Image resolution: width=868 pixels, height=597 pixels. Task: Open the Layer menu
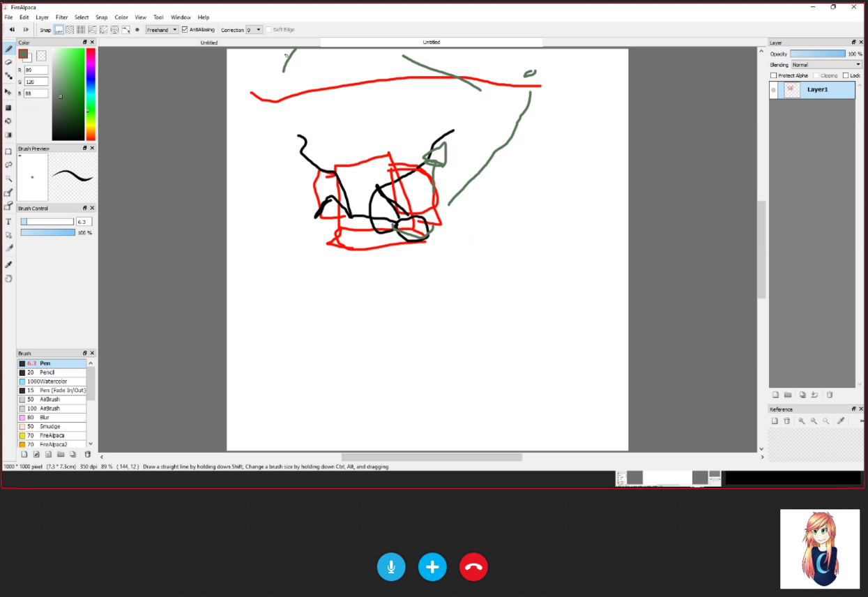43,17
